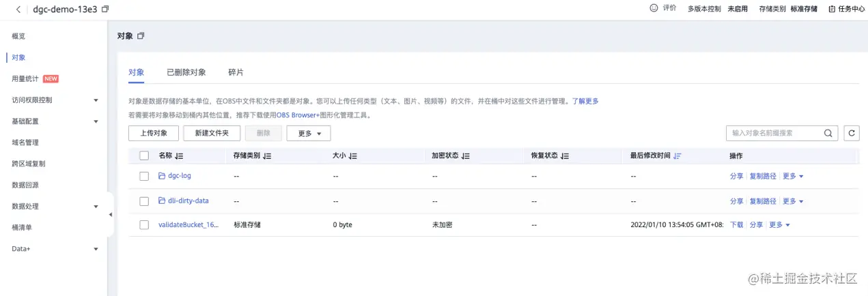Click 复制路径 for dli-dirty-data row
868x296 pixels.
coord(763,201)
